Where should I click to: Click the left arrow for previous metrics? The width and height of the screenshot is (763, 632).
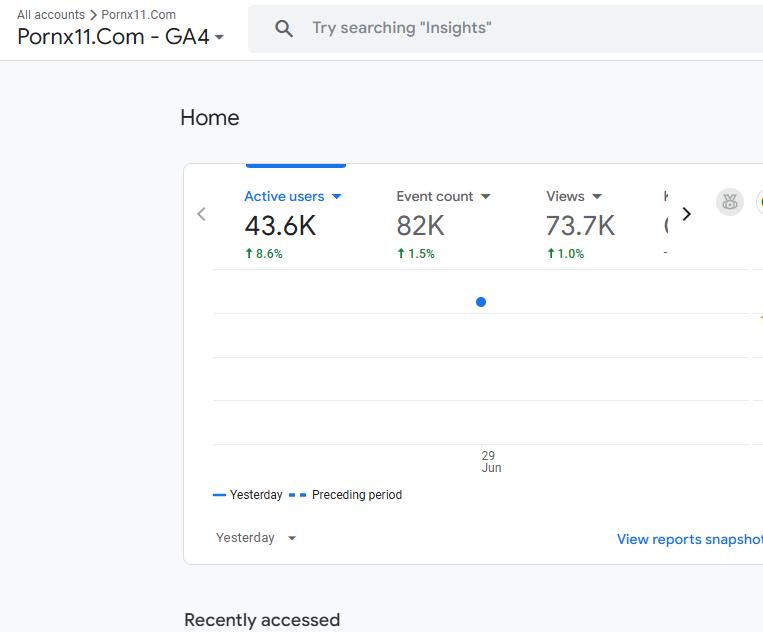pyautogui.click(x=202, y=214)
